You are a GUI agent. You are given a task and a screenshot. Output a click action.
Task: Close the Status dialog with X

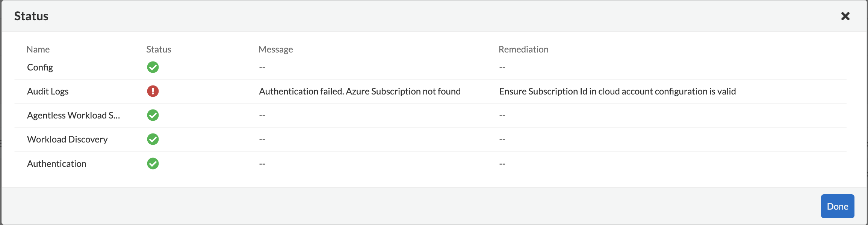845,16
